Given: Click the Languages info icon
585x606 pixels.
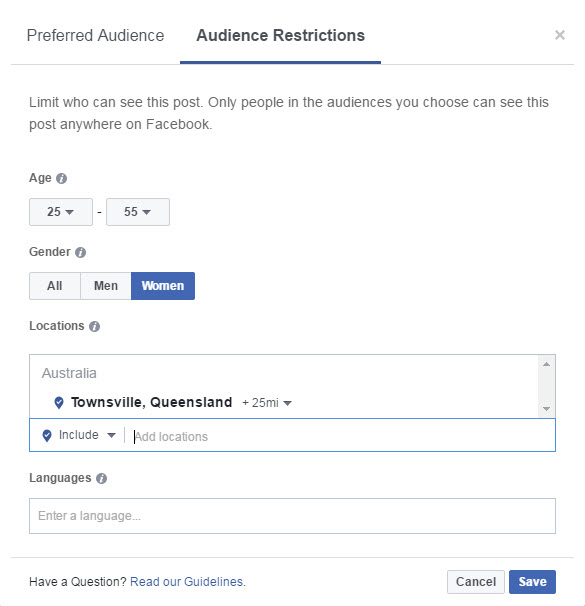Looking at the screenshot, I should tap(102, 478).
